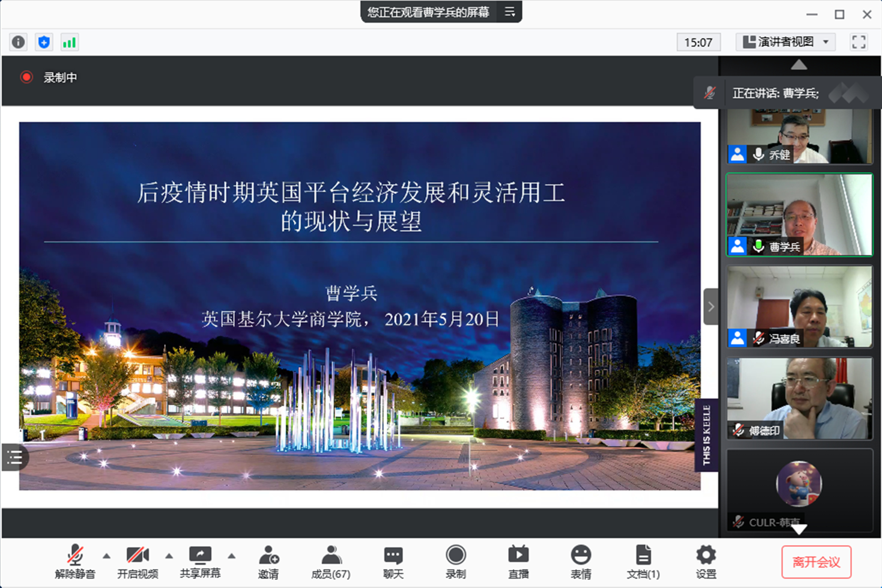Image resolution: width=882 pixels, height=588 pixels.
Task: Enter fullscreen with the expand icon
Action: click(859, 42)
